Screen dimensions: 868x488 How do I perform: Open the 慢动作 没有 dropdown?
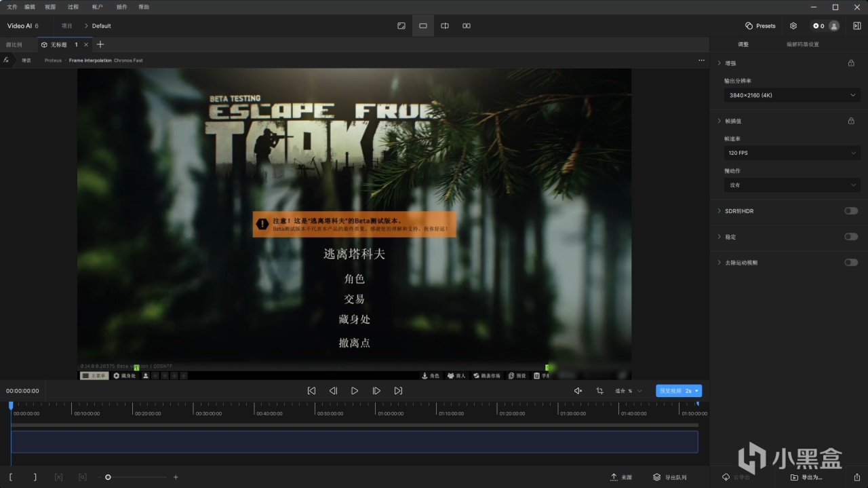[792, 185]
